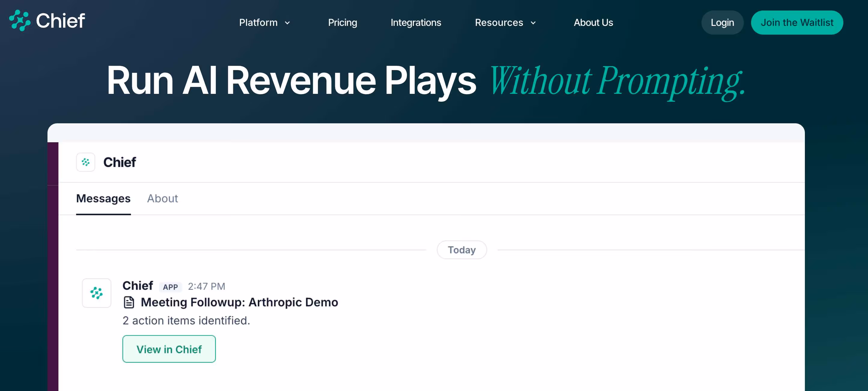Click the document icon next to Meeting Followup

pos(129,302)
